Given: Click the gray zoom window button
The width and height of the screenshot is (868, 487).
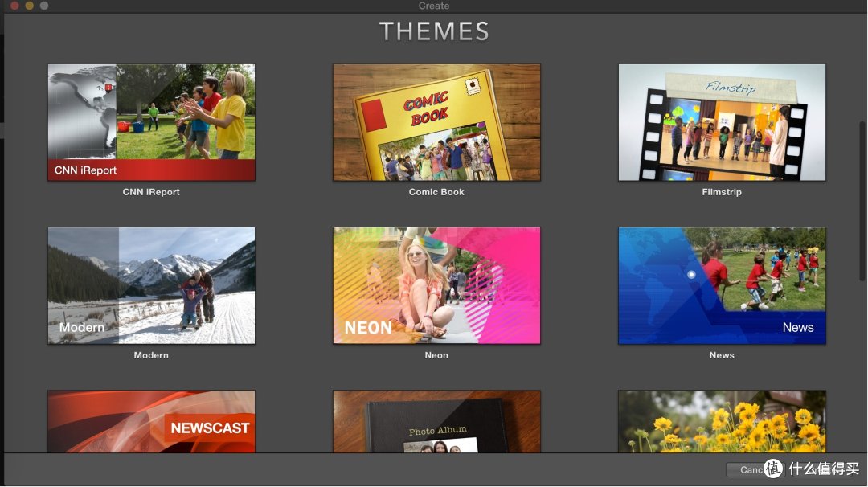Looking at the screenshot, I should click(x=43, y=6).
